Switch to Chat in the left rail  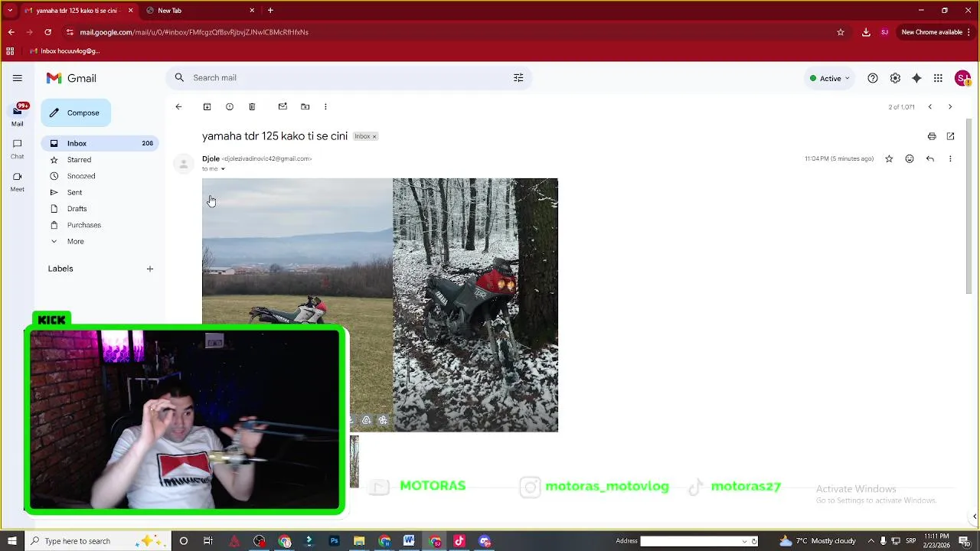pos(17,148)
